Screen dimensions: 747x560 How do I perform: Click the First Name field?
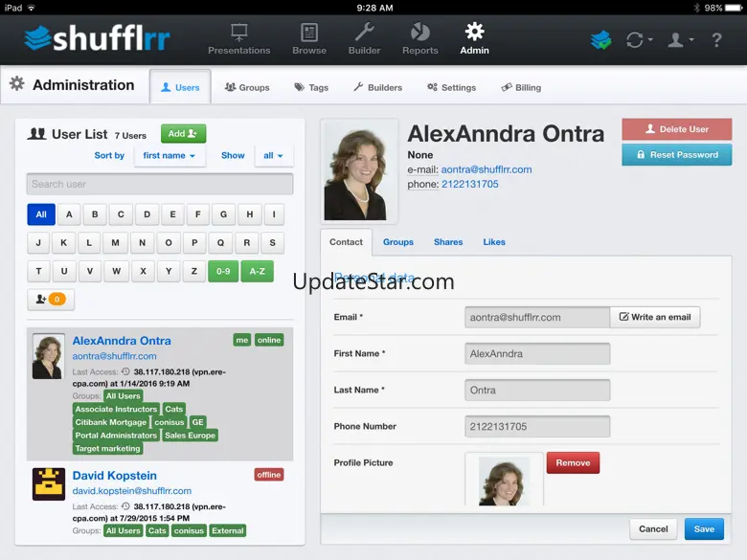click(x=537, y=354)
